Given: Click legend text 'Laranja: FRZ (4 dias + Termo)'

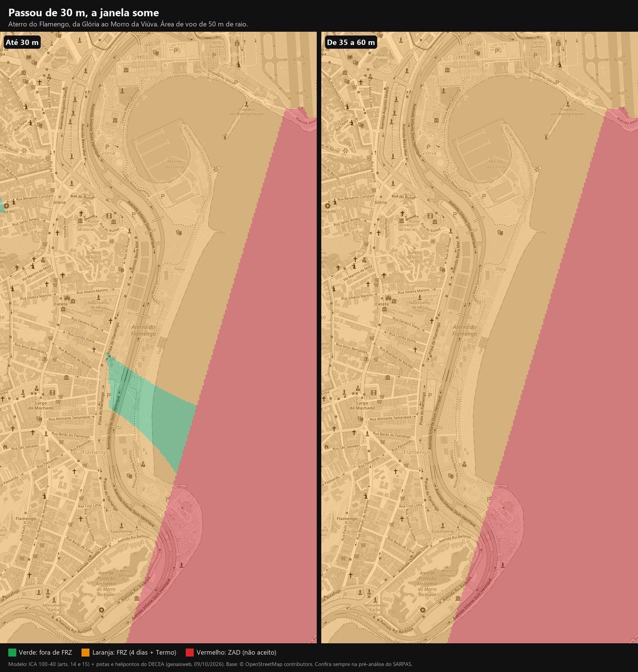Looking at the screenshot, I should [134, 652].
